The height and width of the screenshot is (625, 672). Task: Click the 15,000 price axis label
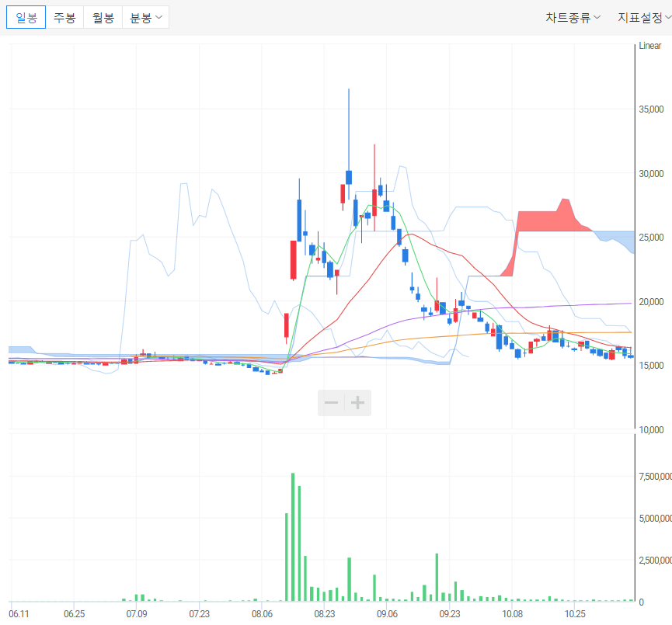(651, 366)
